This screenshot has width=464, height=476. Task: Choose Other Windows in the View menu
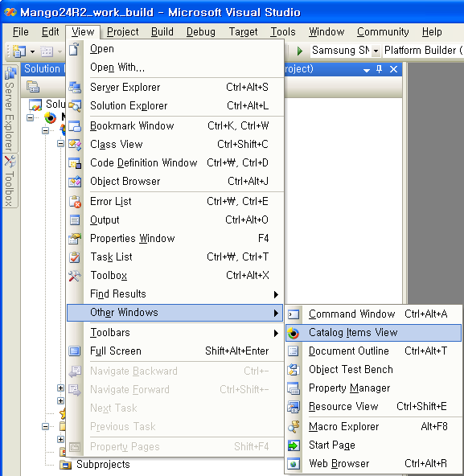pos(175,313)
